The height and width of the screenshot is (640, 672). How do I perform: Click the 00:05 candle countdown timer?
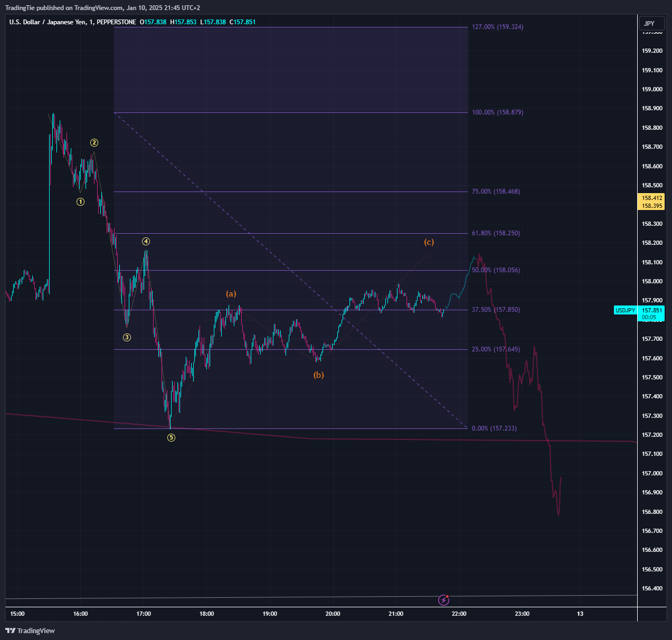[649, 318]
